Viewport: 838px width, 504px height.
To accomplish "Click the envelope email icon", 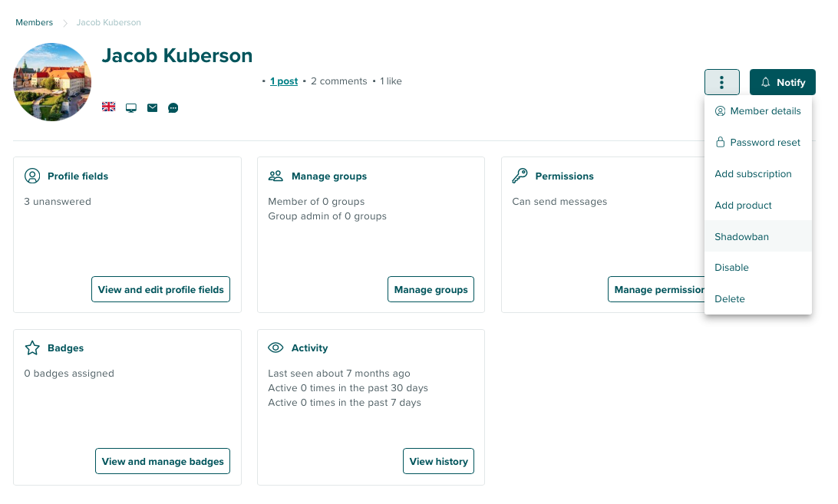I will (152, 107).
